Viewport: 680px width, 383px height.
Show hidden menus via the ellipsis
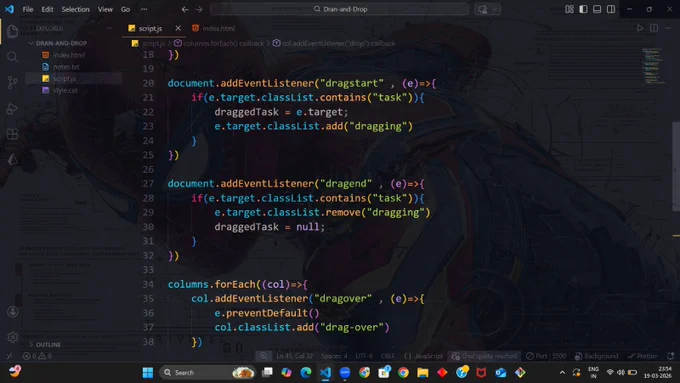(144, 9)
